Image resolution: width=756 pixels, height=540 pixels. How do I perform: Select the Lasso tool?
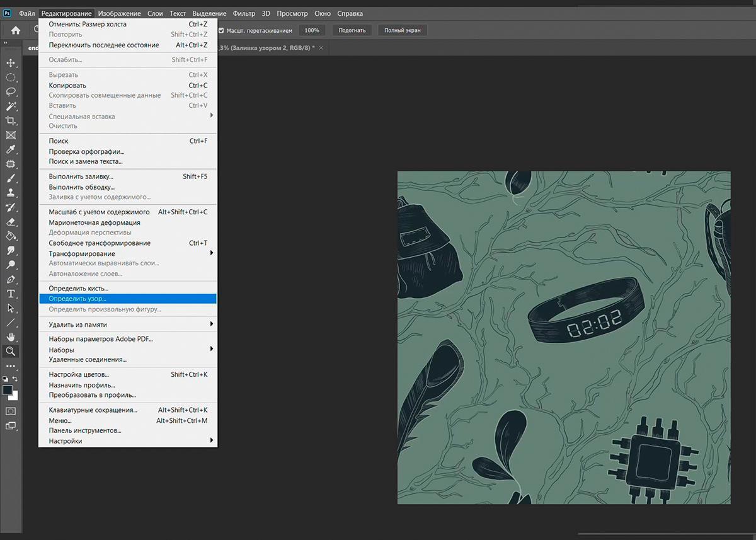point(11,91)
